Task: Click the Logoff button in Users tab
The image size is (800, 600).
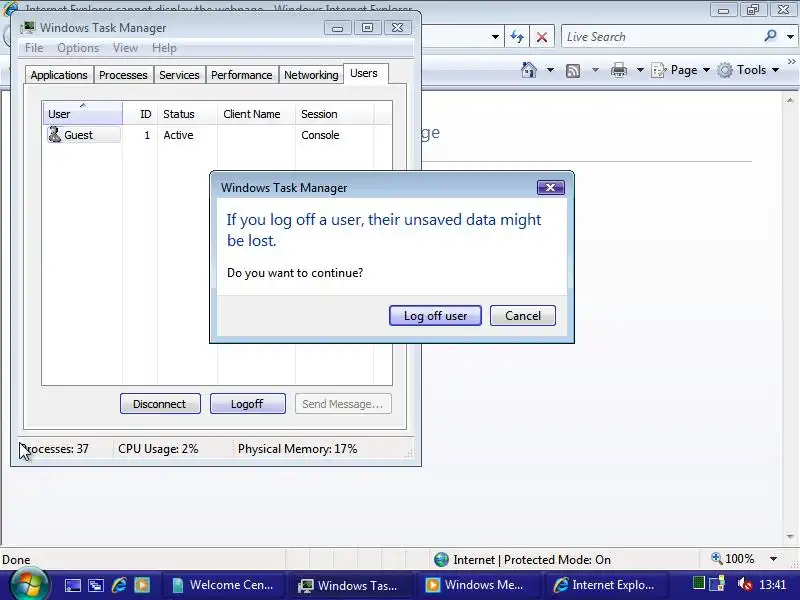Action: tap(247, 404)
